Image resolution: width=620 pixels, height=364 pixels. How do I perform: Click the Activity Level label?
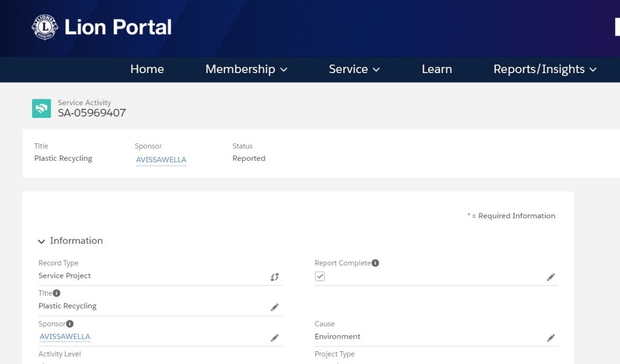point(59,354)
